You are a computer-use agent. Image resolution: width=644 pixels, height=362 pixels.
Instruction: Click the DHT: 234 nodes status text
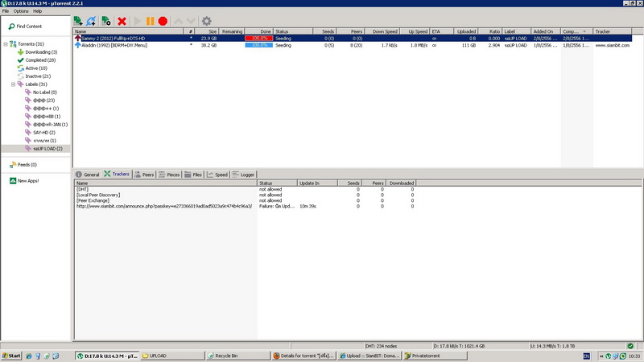tap(381, 346)
